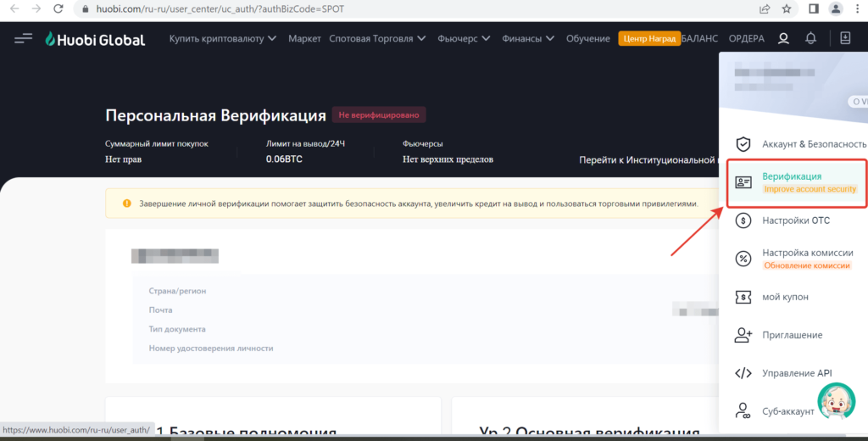The image size is (868, 441).
Task: Click the ID card icon next to Верификация
Action: point(743,182)
